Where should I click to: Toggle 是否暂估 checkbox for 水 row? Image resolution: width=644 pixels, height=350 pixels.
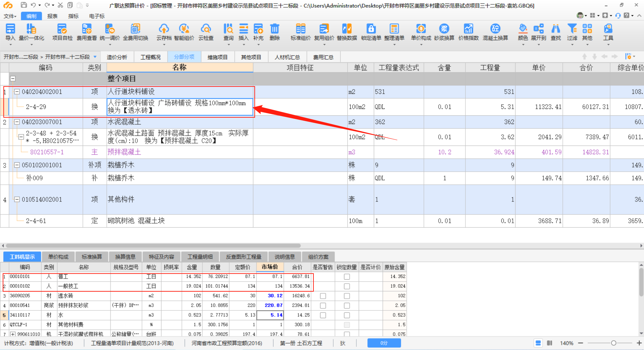pyautogui.click(x=323, y=315)
